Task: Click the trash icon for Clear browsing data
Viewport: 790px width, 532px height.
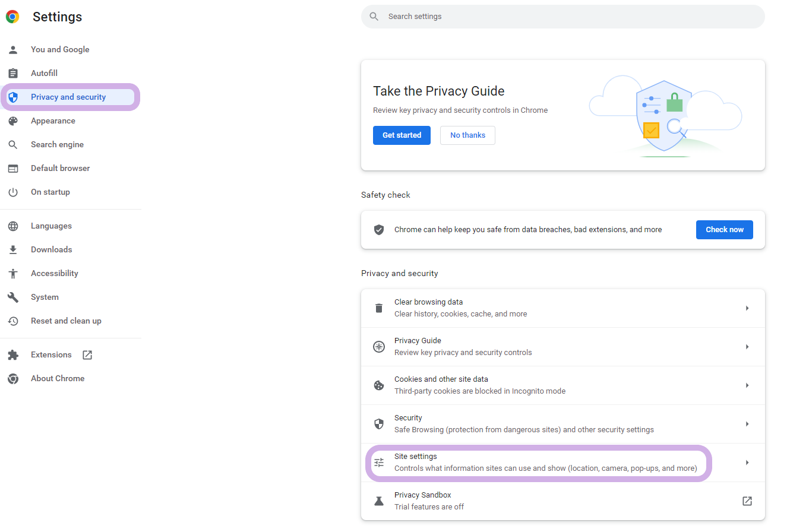Action: point(379,308)
